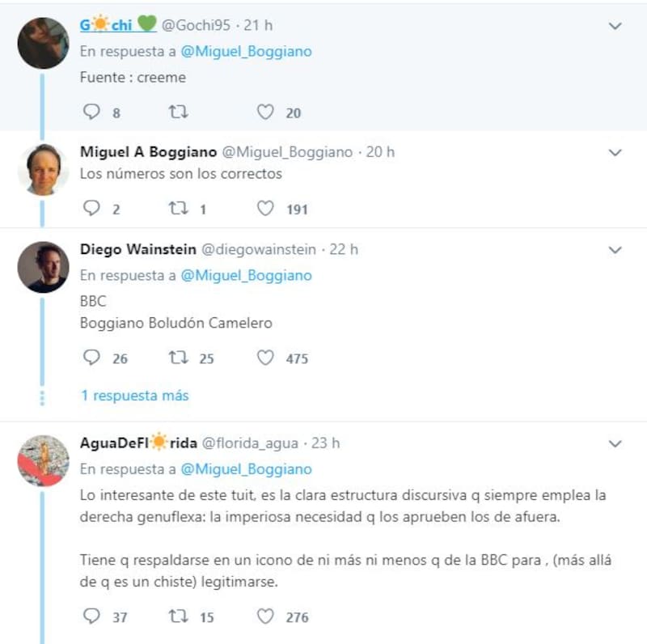The width and height of the screenshot is (647, 644).
Task: Like Miguel A Boggiano's 'Los números son los correctos'
Action: 265,209
